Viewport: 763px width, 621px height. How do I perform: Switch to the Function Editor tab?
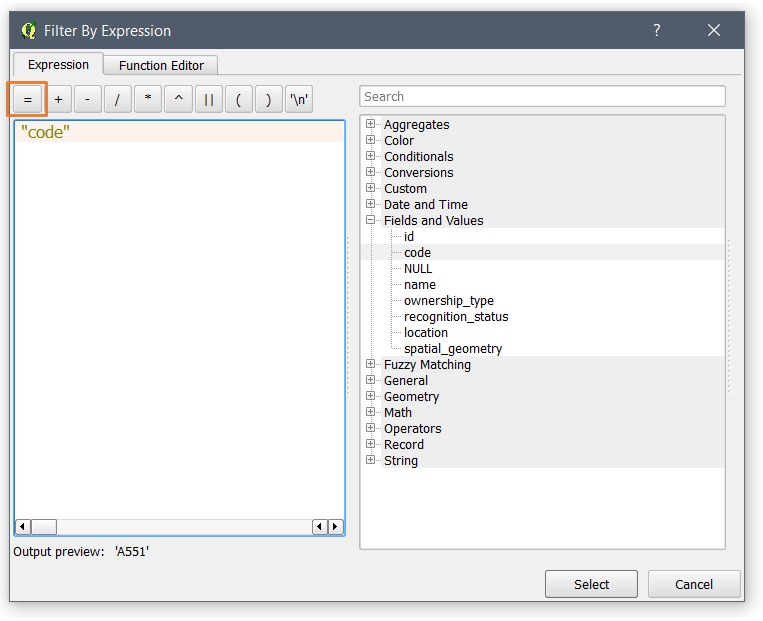(x=161, y=65)
